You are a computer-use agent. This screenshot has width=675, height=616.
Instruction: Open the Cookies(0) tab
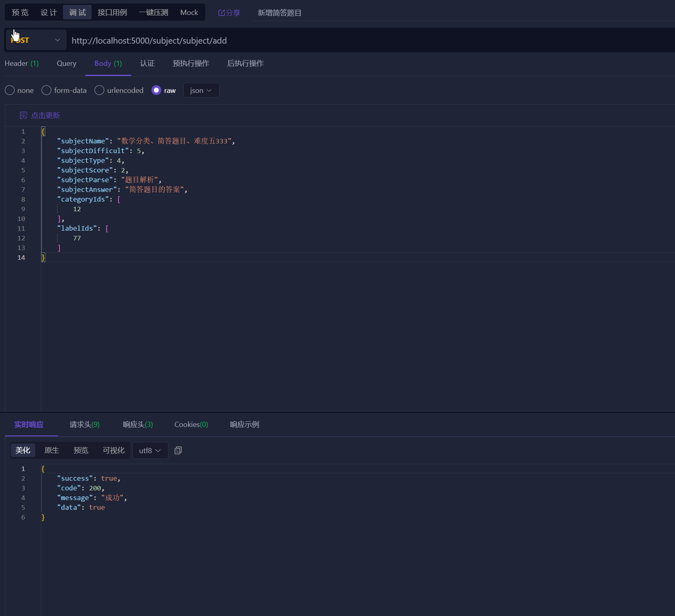[x=191, y=425]
